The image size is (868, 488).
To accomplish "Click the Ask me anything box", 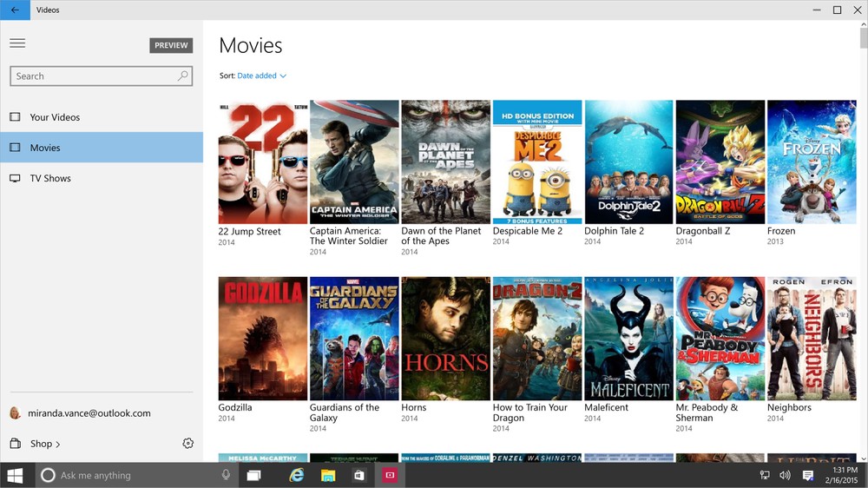I will click(135, 475).
